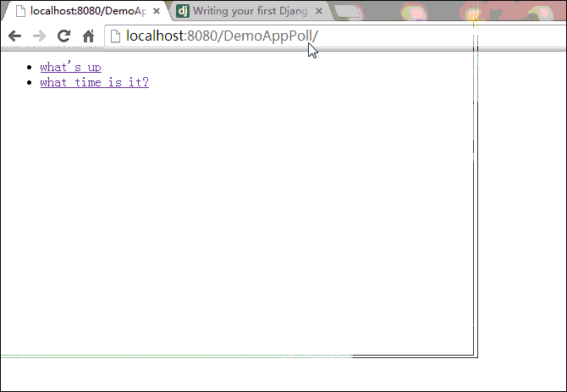Open the "what's up" poll link

71,67
